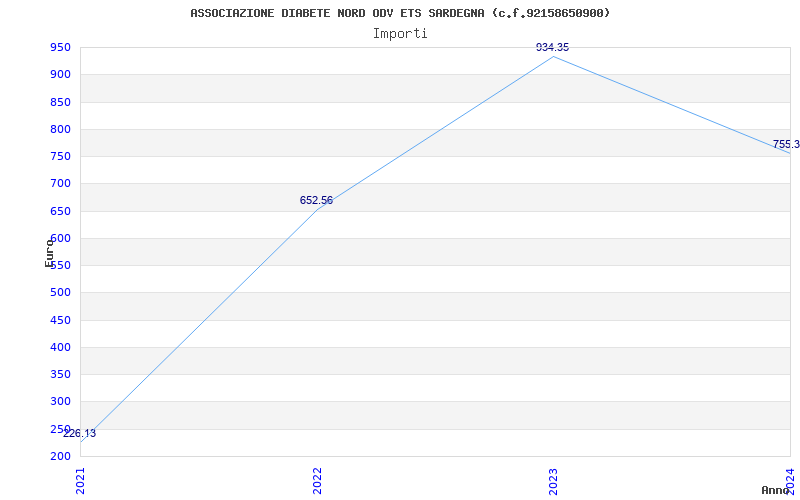The width and height of the screenshot is (800, 500).
Task: Select the 934.35 data point label
Action: [552, 47]
